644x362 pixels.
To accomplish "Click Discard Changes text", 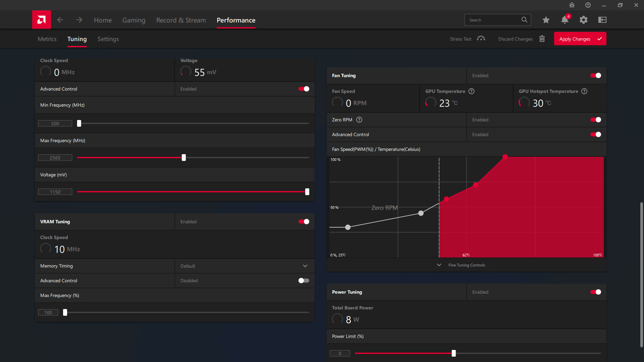I will (515, 39).
